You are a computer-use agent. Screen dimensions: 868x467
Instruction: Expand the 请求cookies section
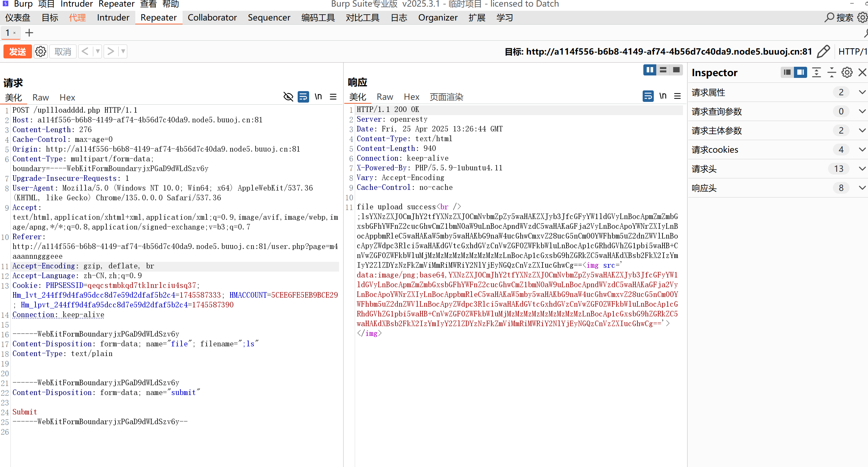pos(862,150)
